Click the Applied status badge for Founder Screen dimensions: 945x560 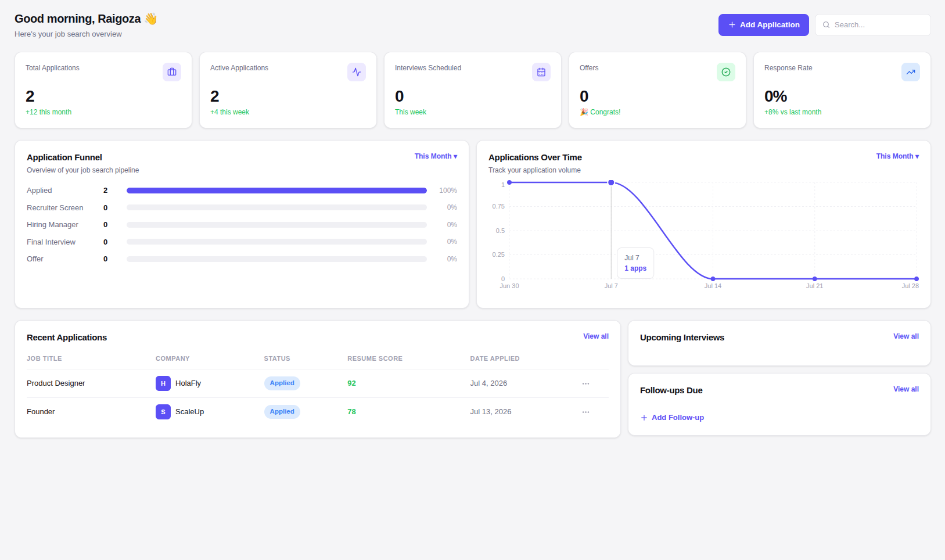click(282, 412)
